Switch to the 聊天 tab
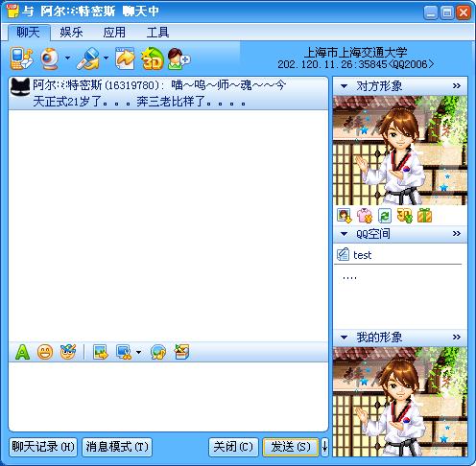476x466 pixels. [x=29, y=33]
